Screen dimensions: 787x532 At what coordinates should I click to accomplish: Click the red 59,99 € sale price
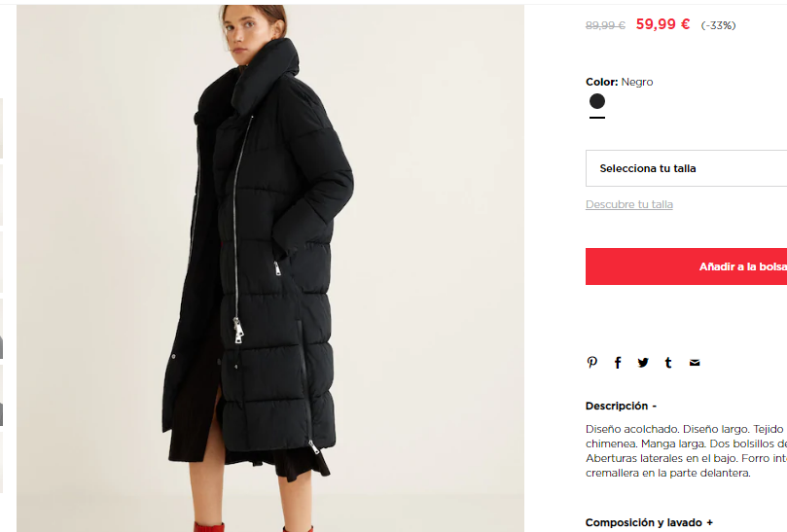(x=663, y=24)
